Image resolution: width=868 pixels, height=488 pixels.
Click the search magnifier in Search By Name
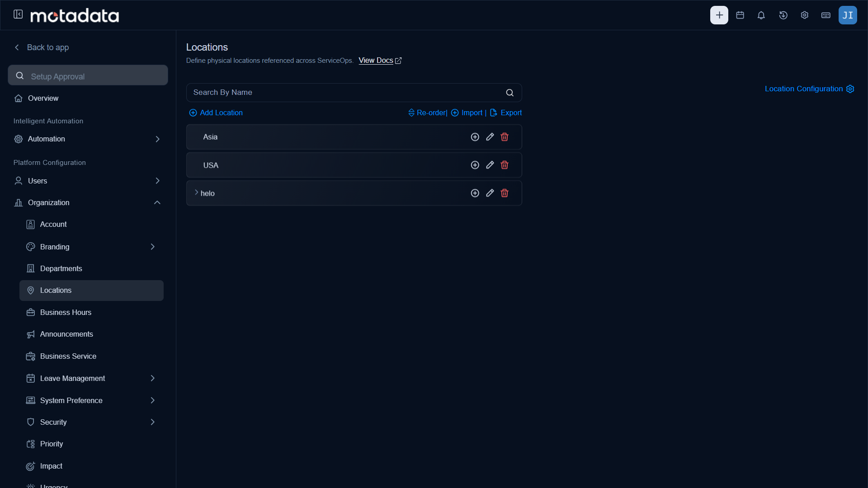tap(509, 93)
